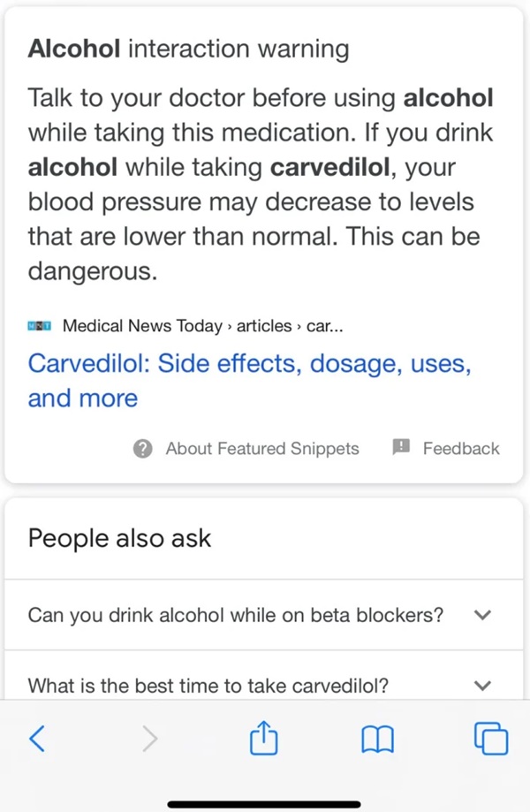The height and width of the screenshot is (812, 530).
Task: Open the Safari bookmarks book icon
Action: (x=377, y=739)
